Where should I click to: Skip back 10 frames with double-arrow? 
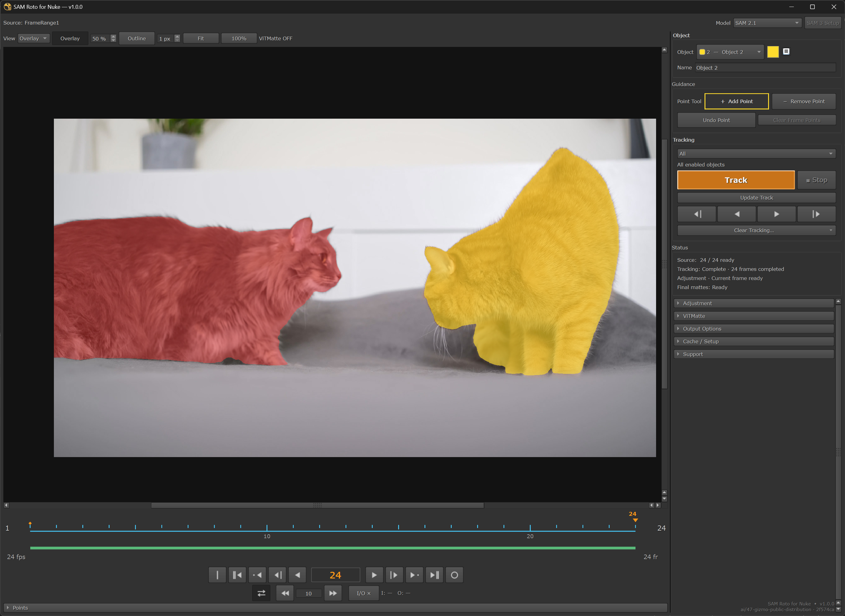(285, 593)
